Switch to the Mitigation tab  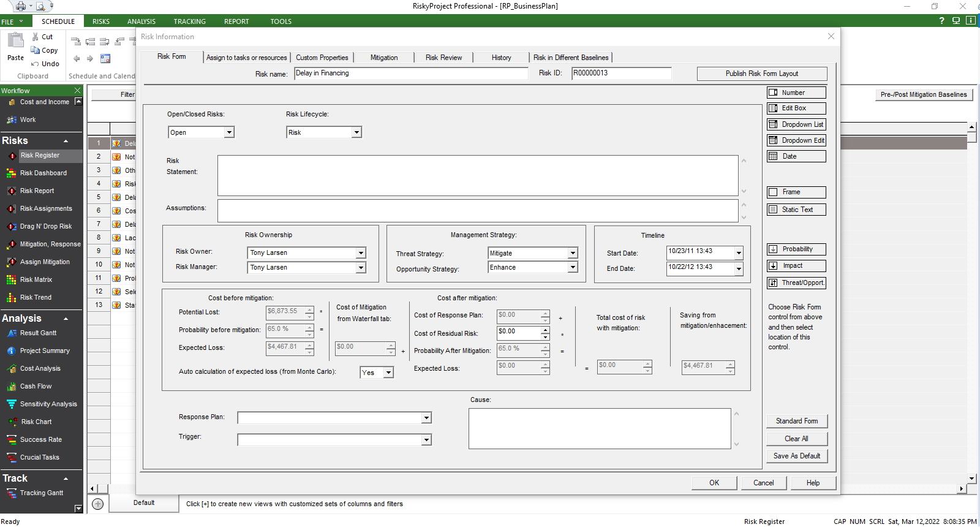(x=384, y=58)
